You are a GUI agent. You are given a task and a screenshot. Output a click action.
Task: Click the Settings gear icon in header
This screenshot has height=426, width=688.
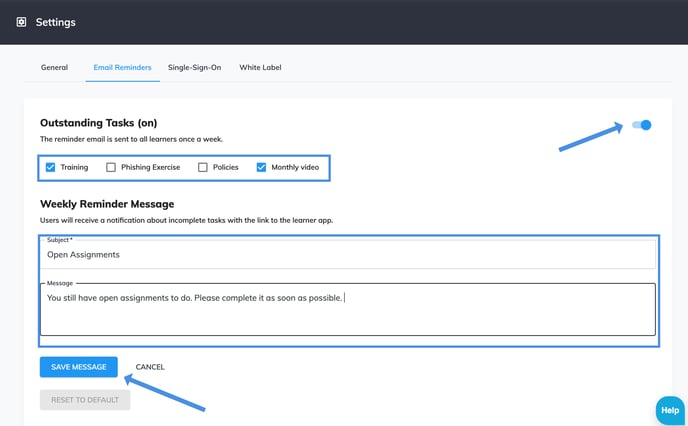[21, 22]
